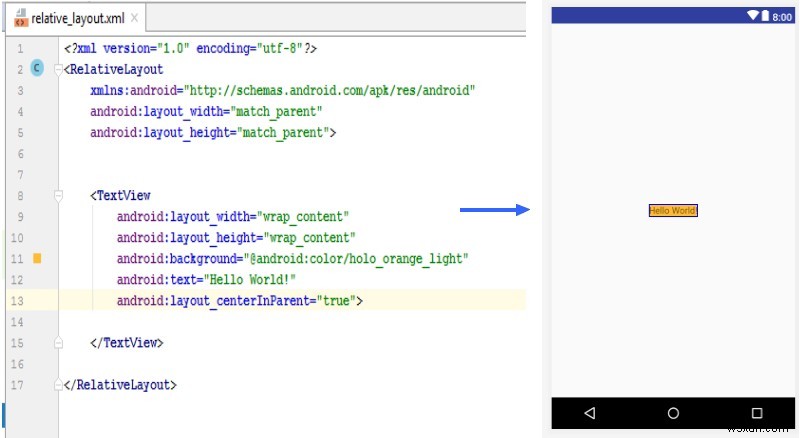Click the <TextView opening tag
Image resolution: width=800 pixels, height=438 pixels.
(x=120, y=196)
